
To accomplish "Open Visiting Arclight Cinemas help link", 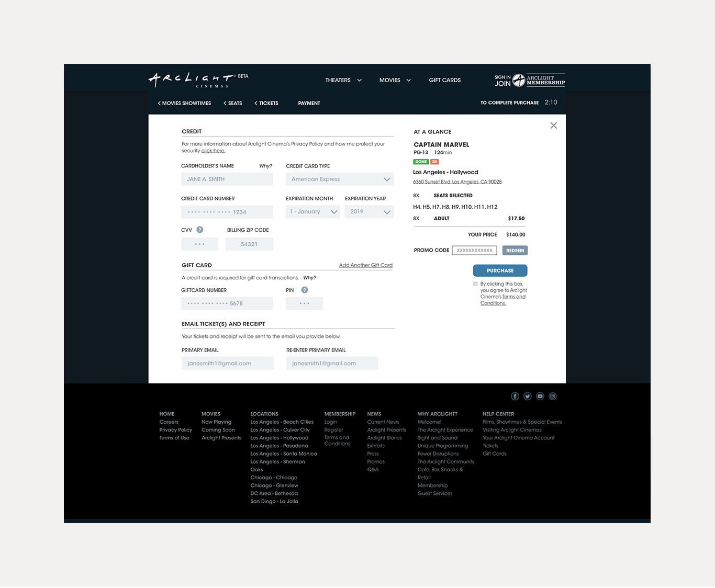I will tap(512, 429).
